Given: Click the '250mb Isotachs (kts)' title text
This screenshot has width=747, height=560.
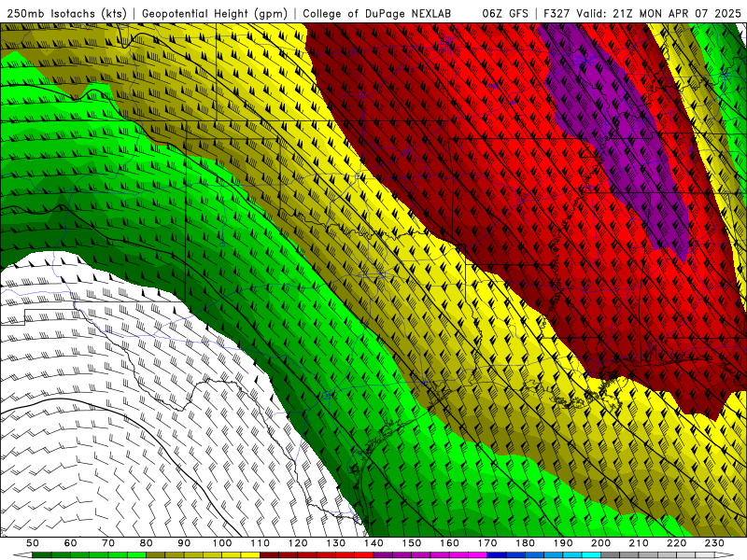Looking at the screenshot, I should click(67, 14).
